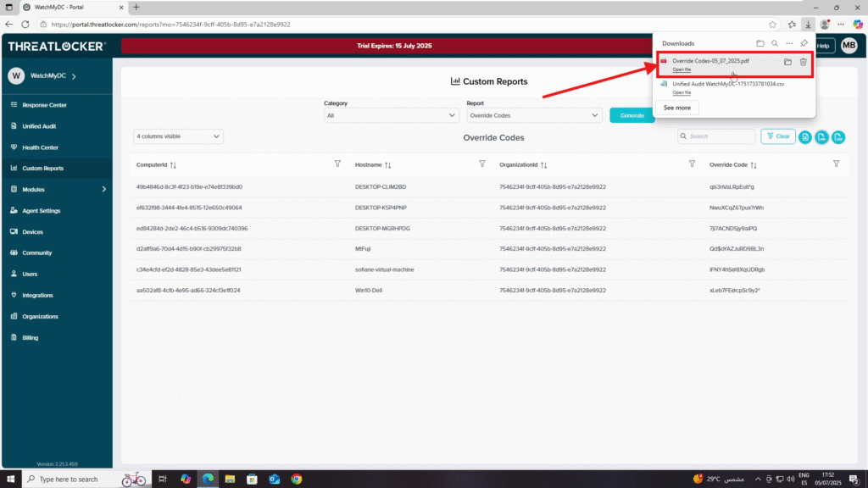Open the browser Favorites list icon

(793, 25)
